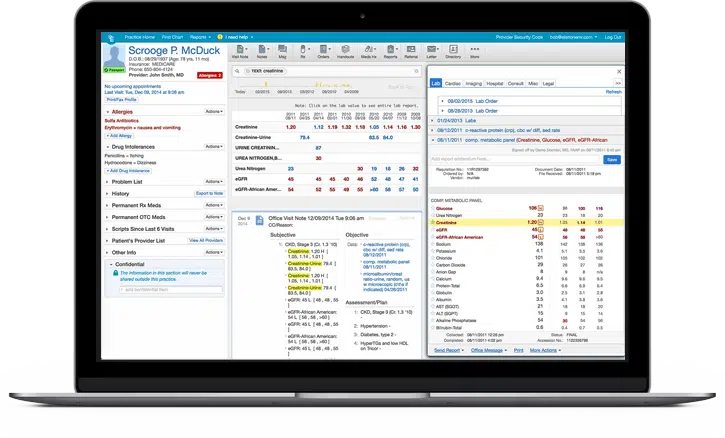The image size is (725, 438).
Task: Click Add Allergy button
Action: 119,136
